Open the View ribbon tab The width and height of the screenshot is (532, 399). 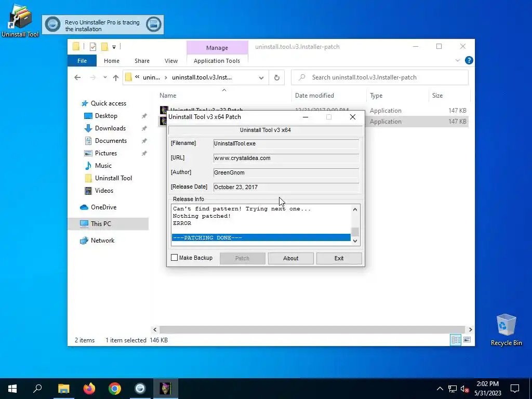point(171,61)
